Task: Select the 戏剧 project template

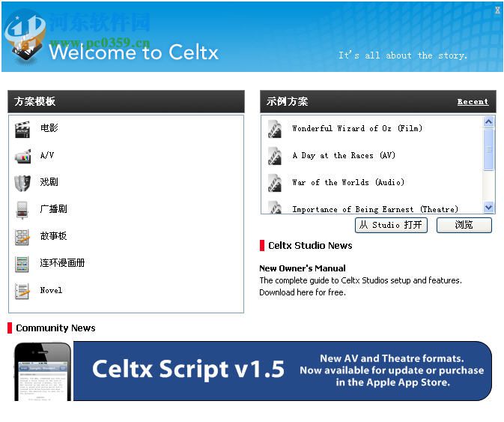Action: point(49,182)
